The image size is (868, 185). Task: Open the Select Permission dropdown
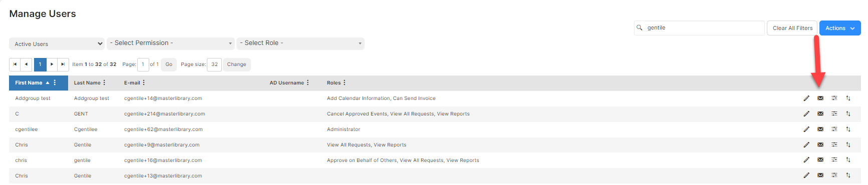171,43
